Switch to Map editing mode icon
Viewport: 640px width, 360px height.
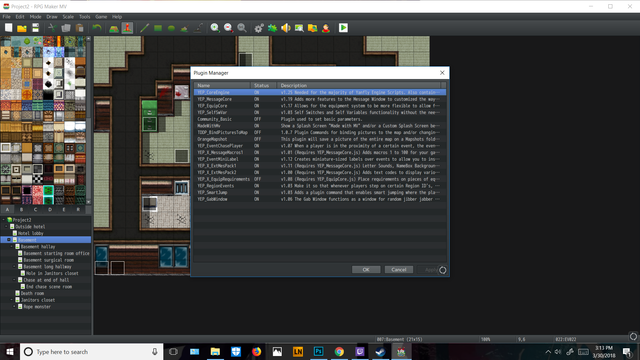click(114, 28)
